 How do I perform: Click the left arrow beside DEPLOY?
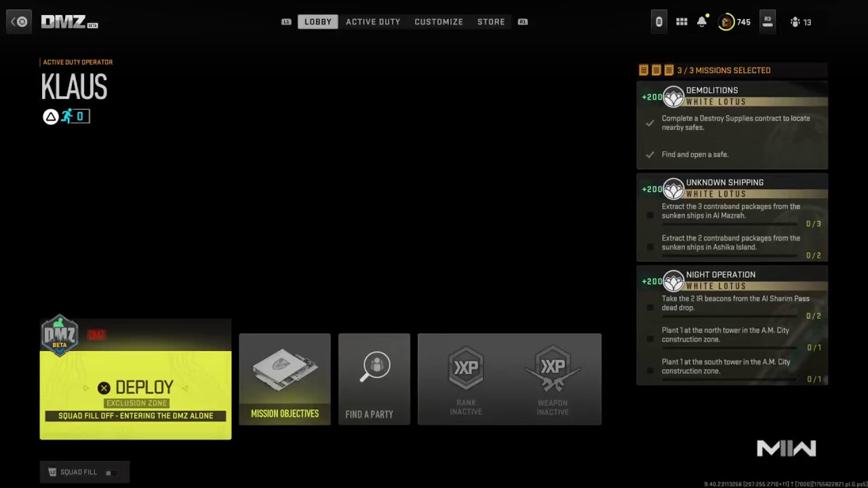click(86, 388)
